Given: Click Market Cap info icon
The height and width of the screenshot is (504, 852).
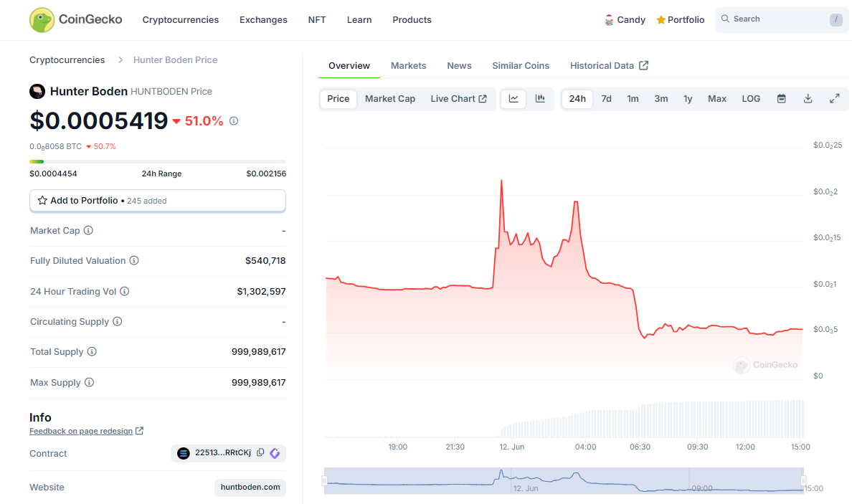Looking at the screenshot, I should [x=88, y=231].
